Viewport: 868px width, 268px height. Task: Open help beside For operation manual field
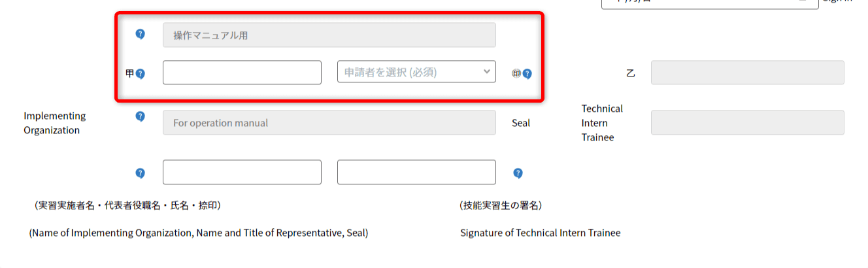pos(140,116)
